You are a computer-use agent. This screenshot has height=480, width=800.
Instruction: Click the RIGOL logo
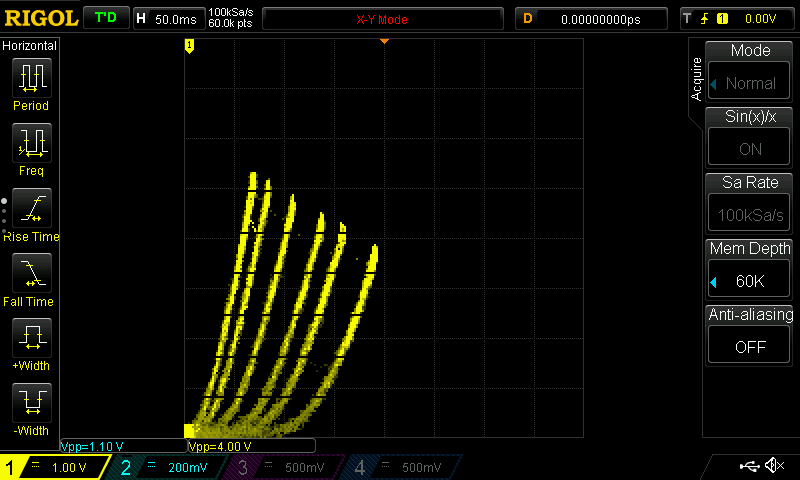coord(41,18)
